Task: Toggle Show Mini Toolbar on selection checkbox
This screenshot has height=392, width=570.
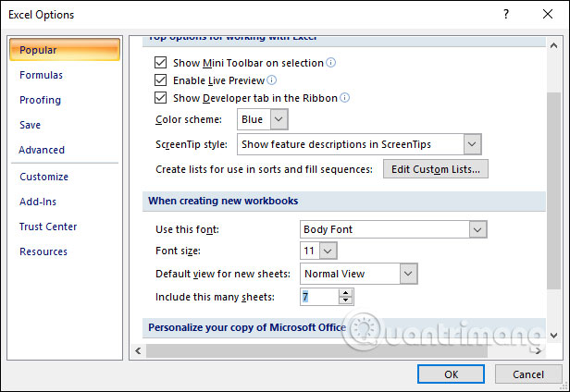Action: pos(161,63)
